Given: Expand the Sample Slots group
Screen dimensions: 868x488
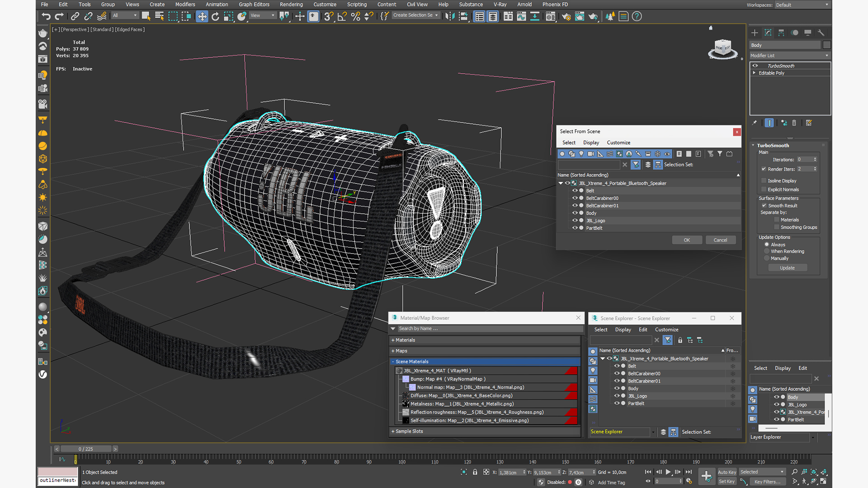Looking at the screenshot, I should (393, 432).
